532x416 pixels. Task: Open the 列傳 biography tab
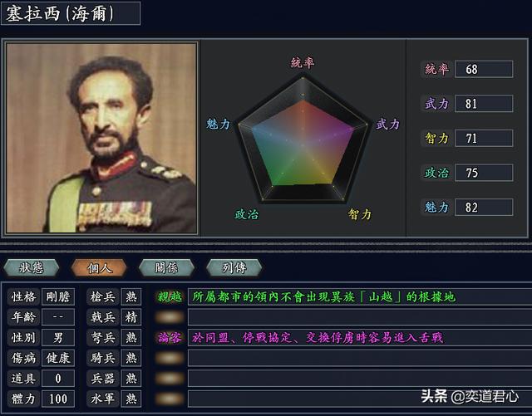coord(234,268)
